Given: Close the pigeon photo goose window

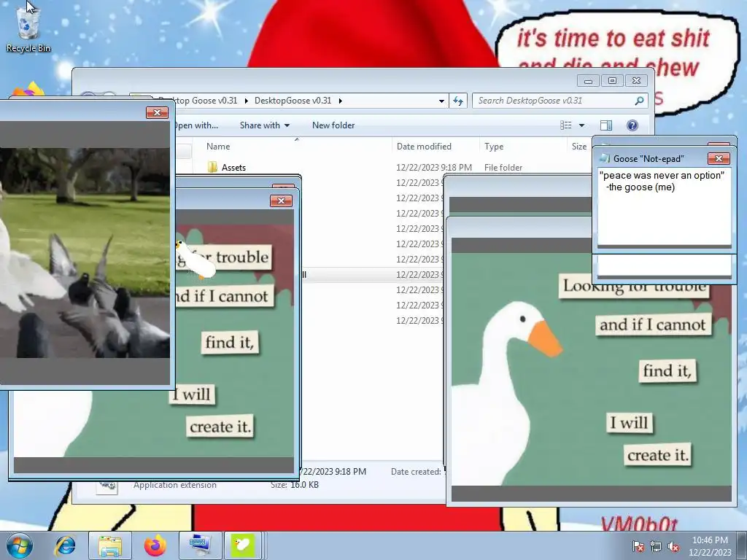Looking at the screenshot, I should pos(157,112).
